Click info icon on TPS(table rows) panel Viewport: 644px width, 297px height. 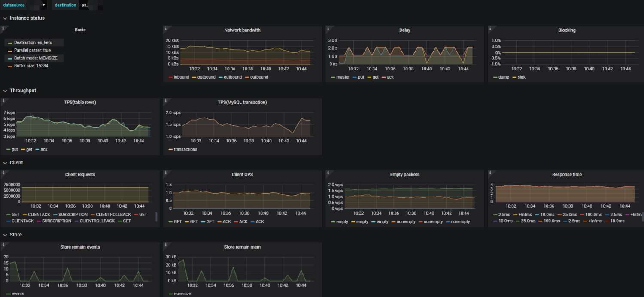(x=3, y=100)
